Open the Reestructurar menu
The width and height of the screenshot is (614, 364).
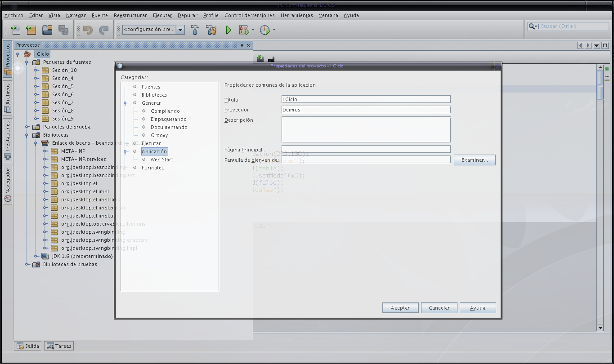(x=130, y=15)
